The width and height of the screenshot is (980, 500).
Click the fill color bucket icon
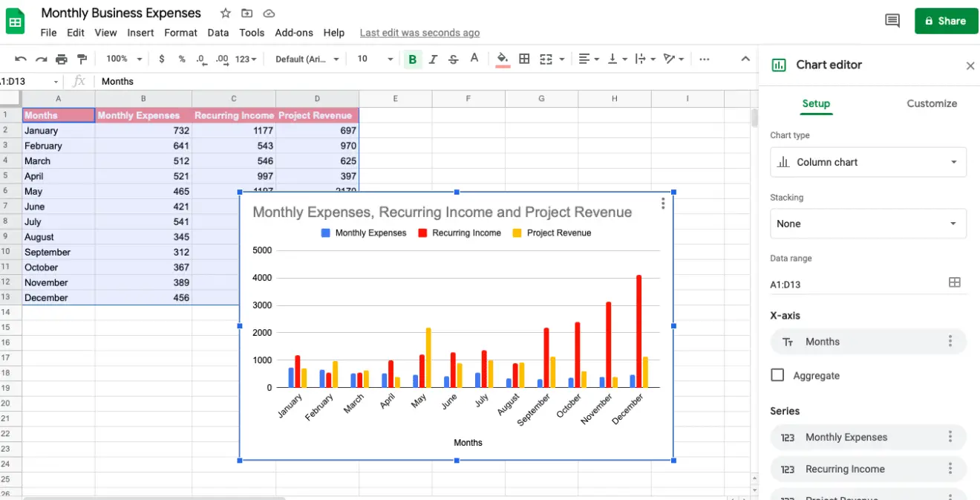[503, 58]
